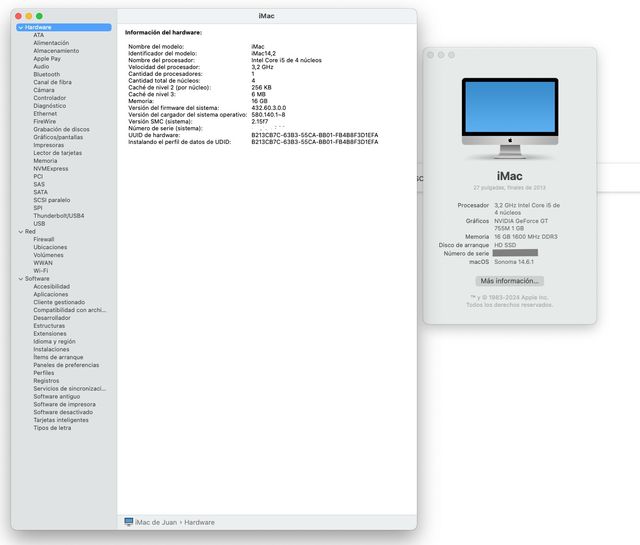Select ATA in the Hardware sidebar
Screen dimensions: 640x545
38,35
